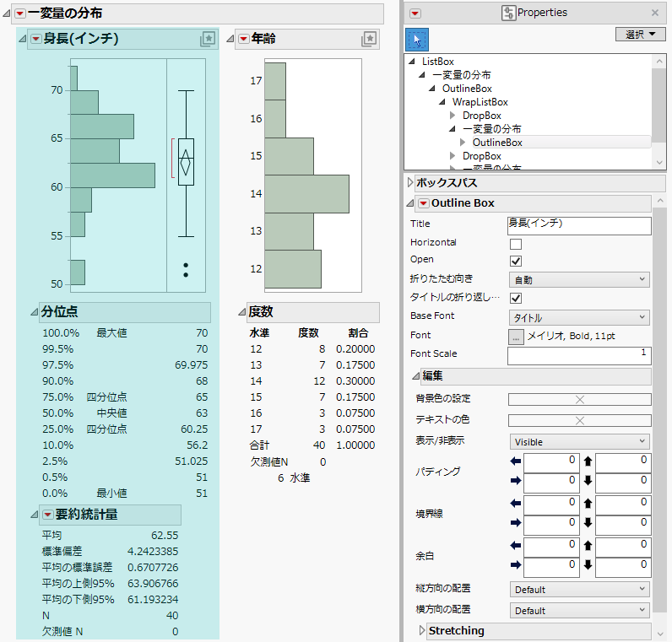672x642 pixels.
Task: Click the 背景色の設定 color box
Action: click(x=579, y=400)
